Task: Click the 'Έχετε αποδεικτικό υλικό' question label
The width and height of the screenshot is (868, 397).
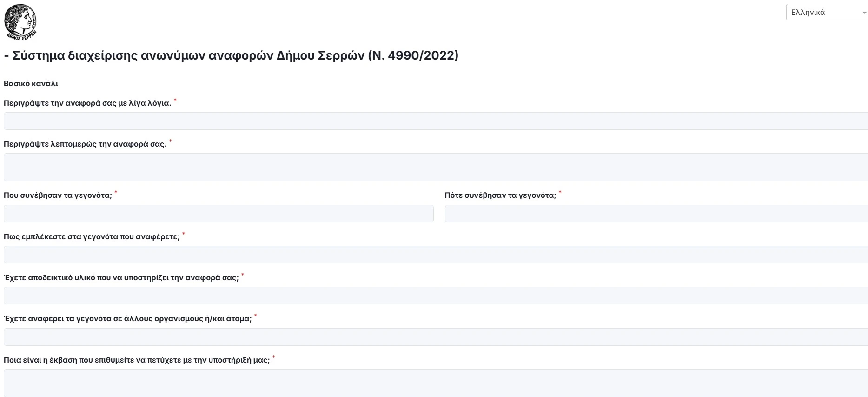Action: 121,278
